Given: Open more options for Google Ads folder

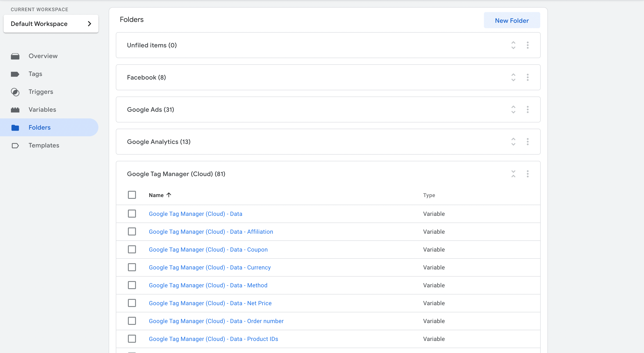Looking at the screenshot, I should pyautogui.click(x=527, y=110).
